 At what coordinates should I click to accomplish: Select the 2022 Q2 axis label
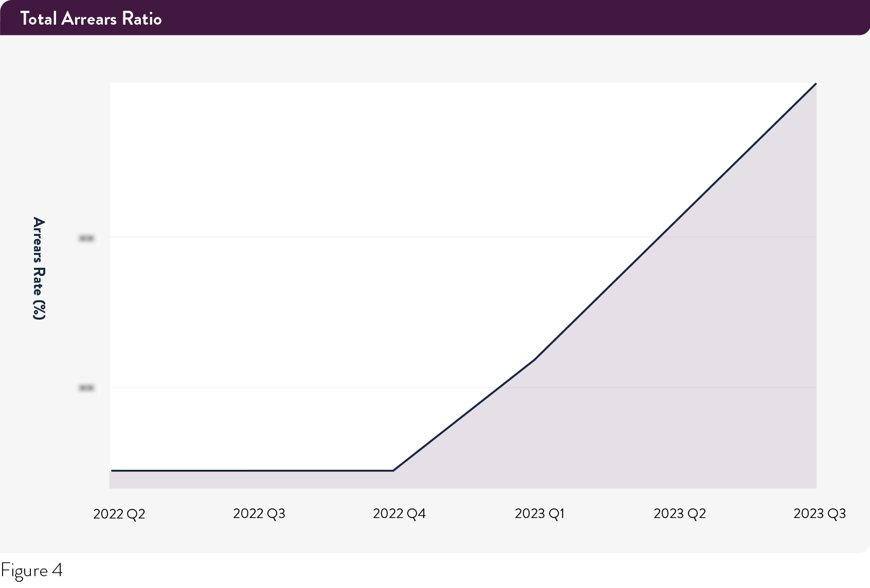(x=120, y=513)
